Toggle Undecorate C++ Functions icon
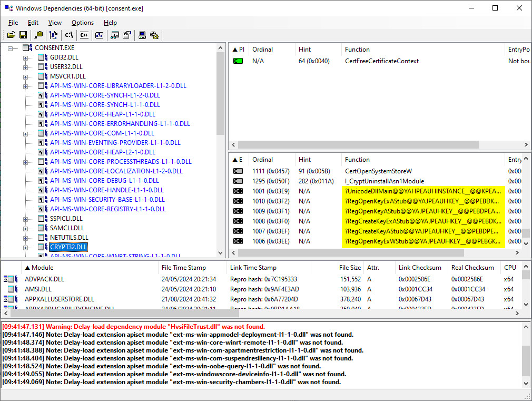 [84, 35]
